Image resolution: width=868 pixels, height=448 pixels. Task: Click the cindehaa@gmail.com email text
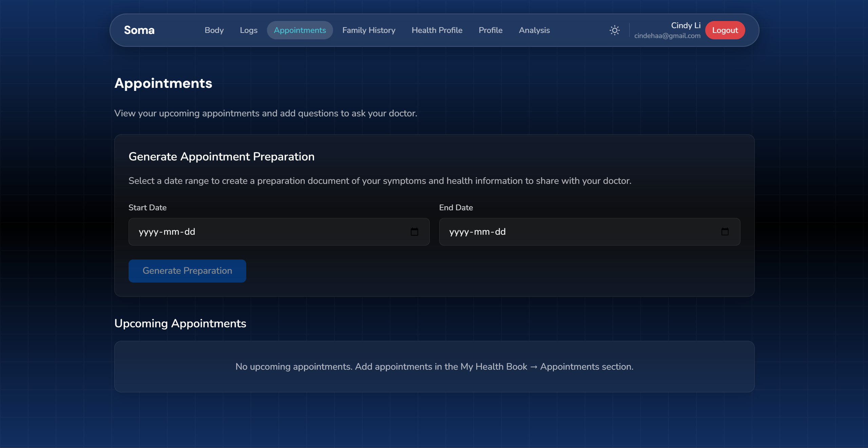[x=667, y=36]
